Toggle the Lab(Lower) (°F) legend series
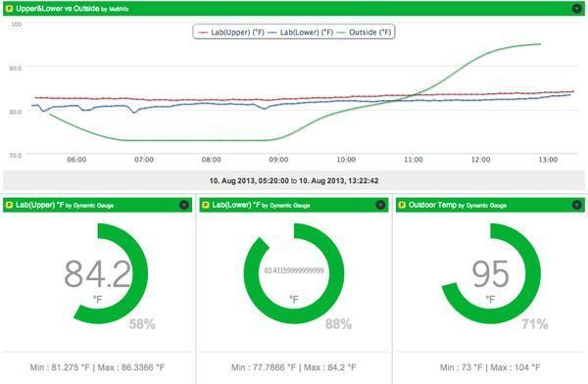588x384 pixels. coord(301,32)
